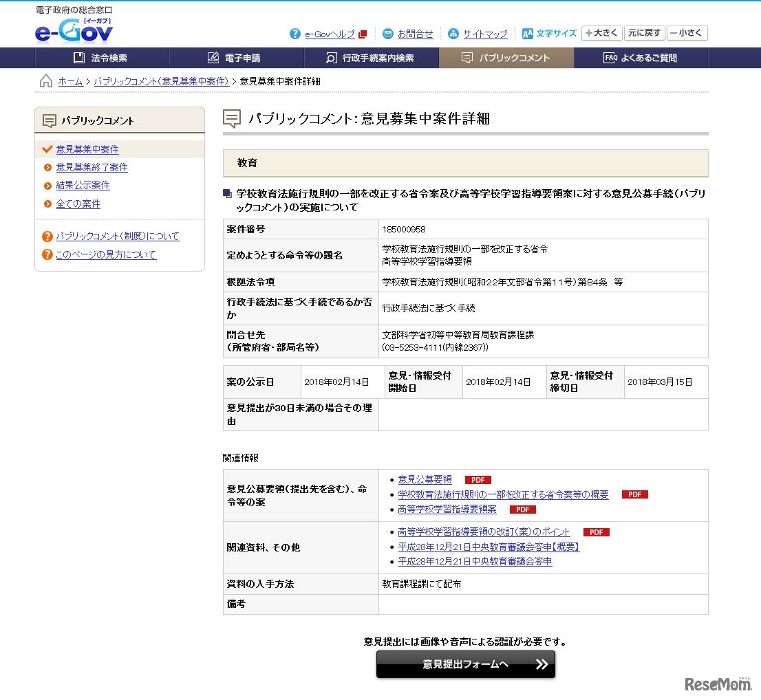Open the e-Govヘルプ link

point(330,34)
